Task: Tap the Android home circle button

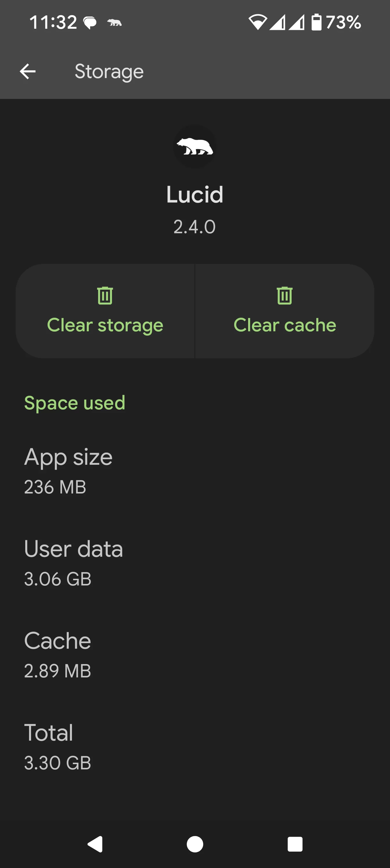Action: coord(195,844)
